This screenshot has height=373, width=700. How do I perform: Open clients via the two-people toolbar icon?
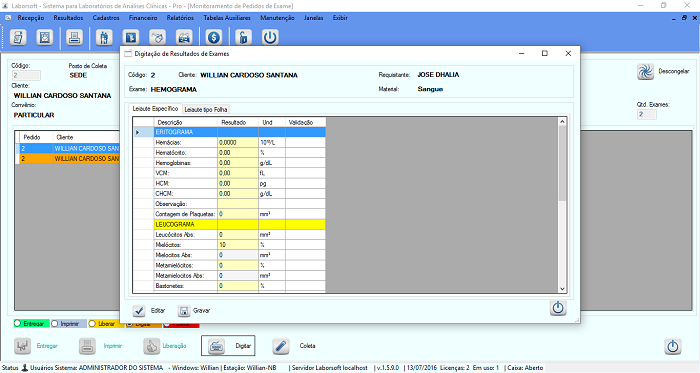(x=104, y=37)
